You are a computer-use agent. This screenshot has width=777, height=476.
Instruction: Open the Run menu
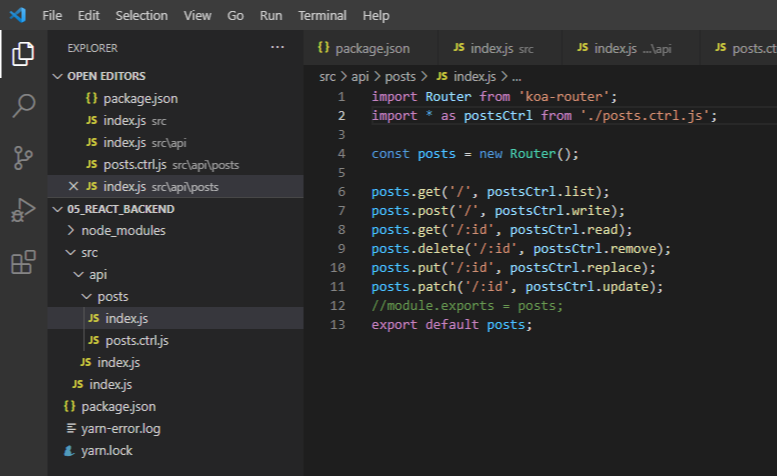click(x=271, y=15)
